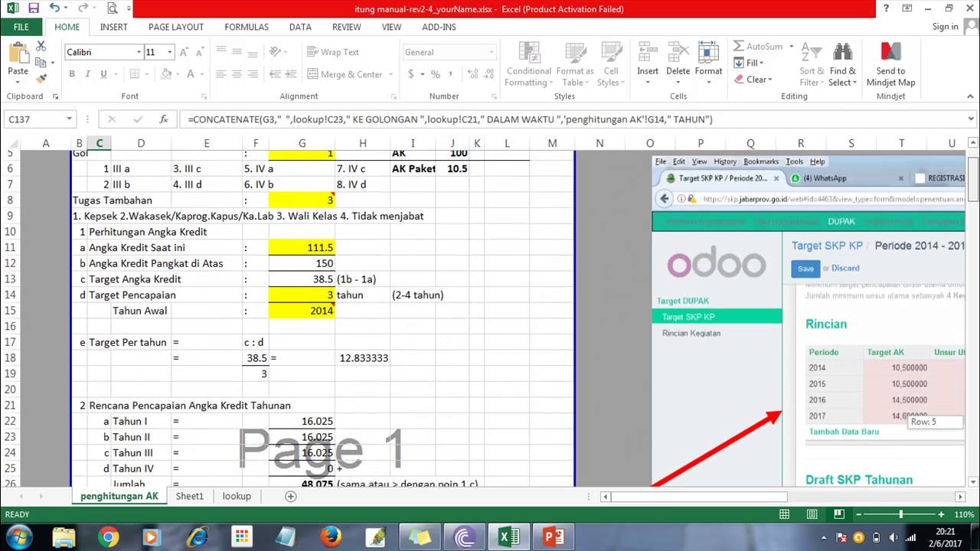Click the Increase Font Size icon
The width and height of the screenshot is (980, 551).
[x=185, y=52]
